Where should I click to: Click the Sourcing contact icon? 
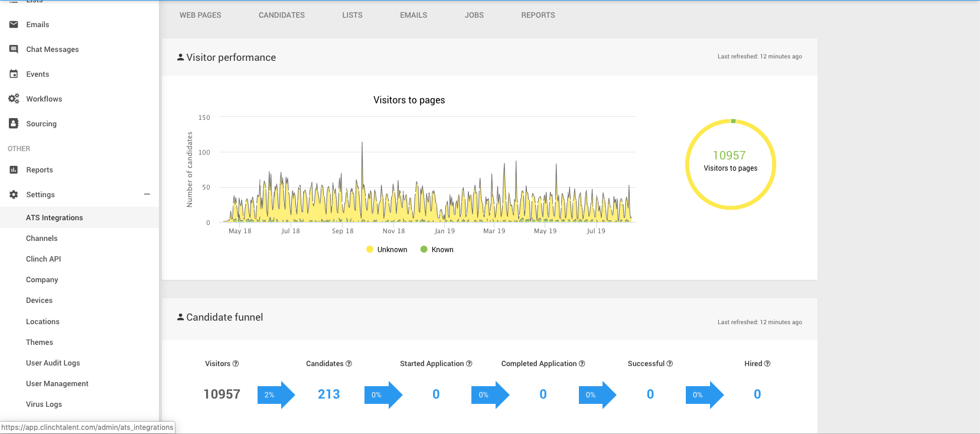pyautogui.click(x=14, y=123)
